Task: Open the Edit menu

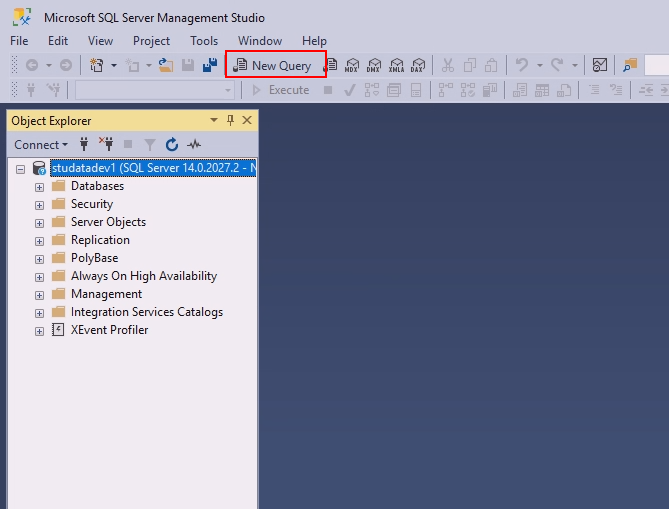Action: [x=58, y=41]
